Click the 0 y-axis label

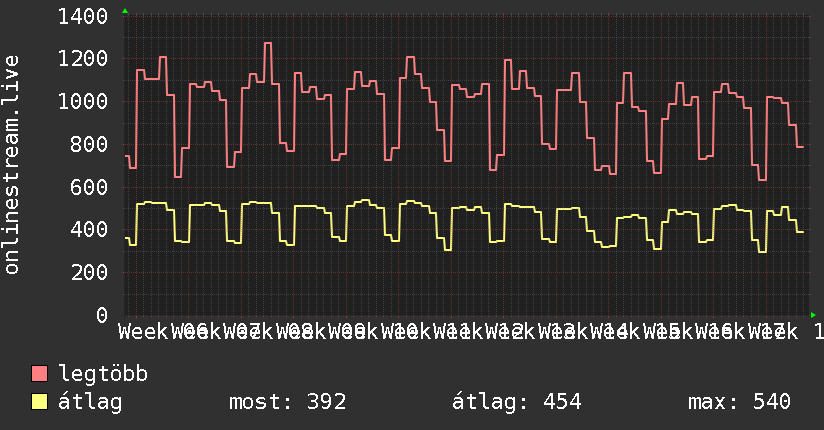point(102,315)
